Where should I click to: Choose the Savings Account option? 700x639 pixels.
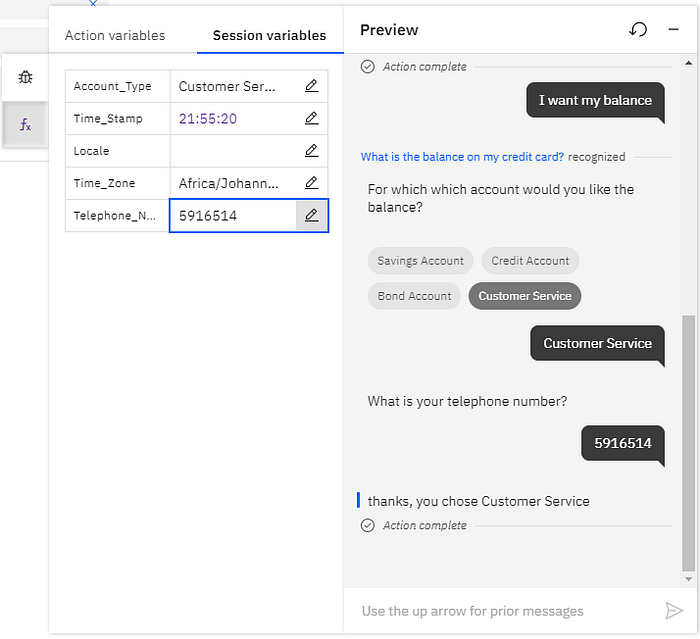(x=420, y=261)
